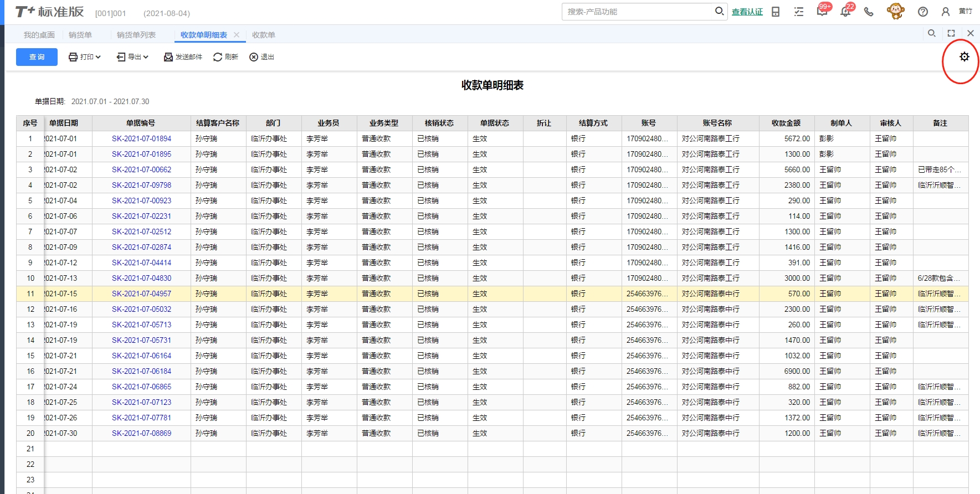Image resolution: width=980 pixels, height=494 pixels.
Task: Open receipt SK-2021-07-00662
Action: pos(141,169)
